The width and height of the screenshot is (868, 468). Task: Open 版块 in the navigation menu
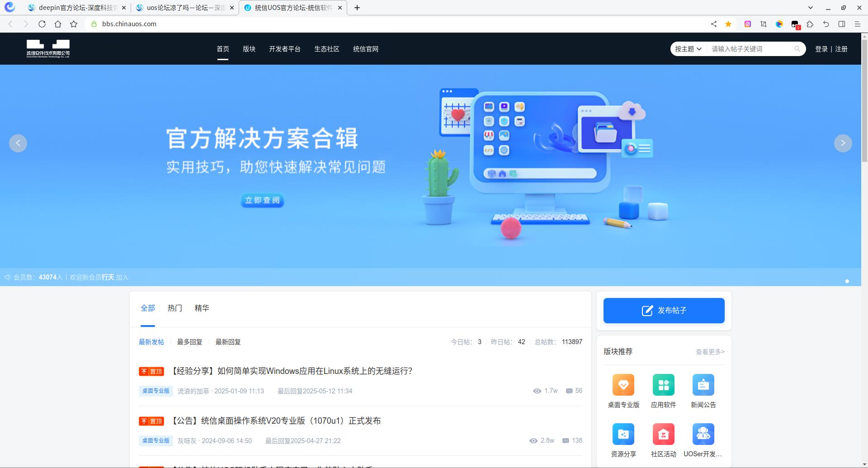click(249, 49)
